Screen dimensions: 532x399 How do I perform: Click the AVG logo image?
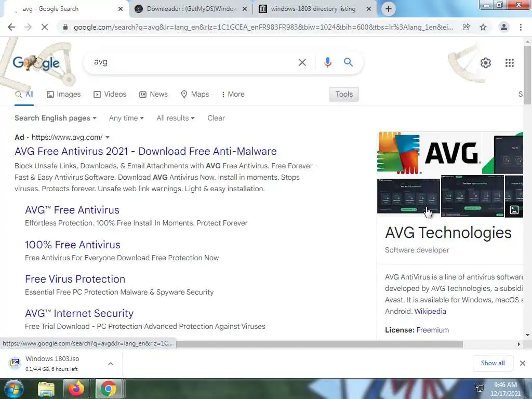429,153
